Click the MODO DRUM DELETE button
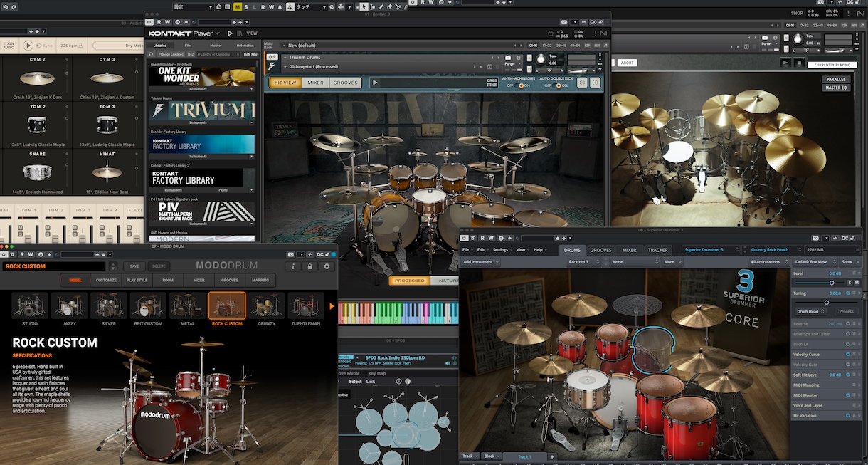Image resolution: width=868 pixels, height=465 pixels. click(159, 266)
